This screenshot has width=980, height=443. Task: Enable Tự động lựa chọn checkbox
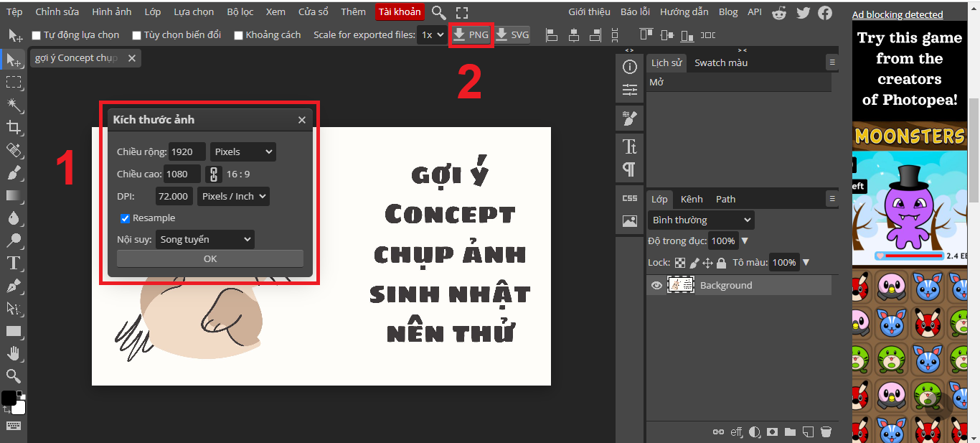point(37,35)
